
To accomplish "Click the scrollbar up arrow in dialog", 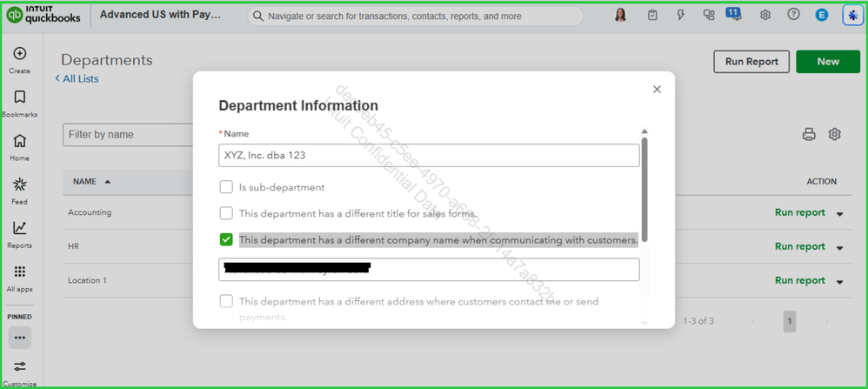I will (644, 131).
